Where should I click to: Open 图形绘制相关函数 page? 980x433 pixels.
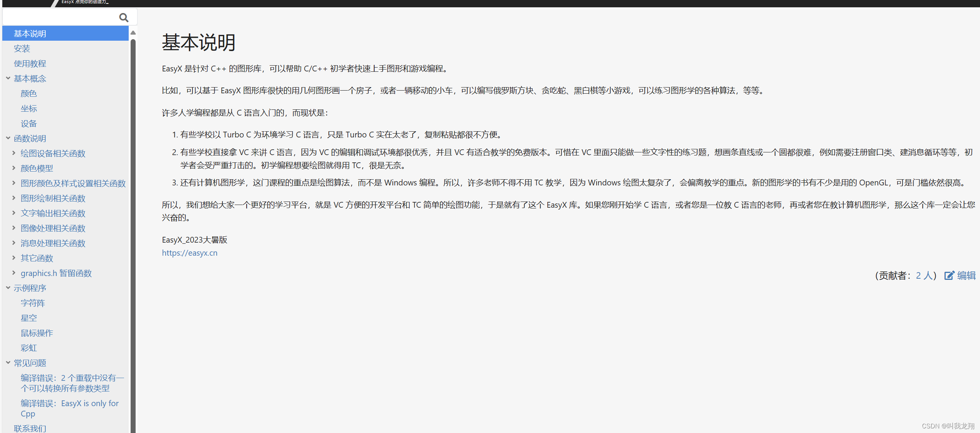(53, 198)
